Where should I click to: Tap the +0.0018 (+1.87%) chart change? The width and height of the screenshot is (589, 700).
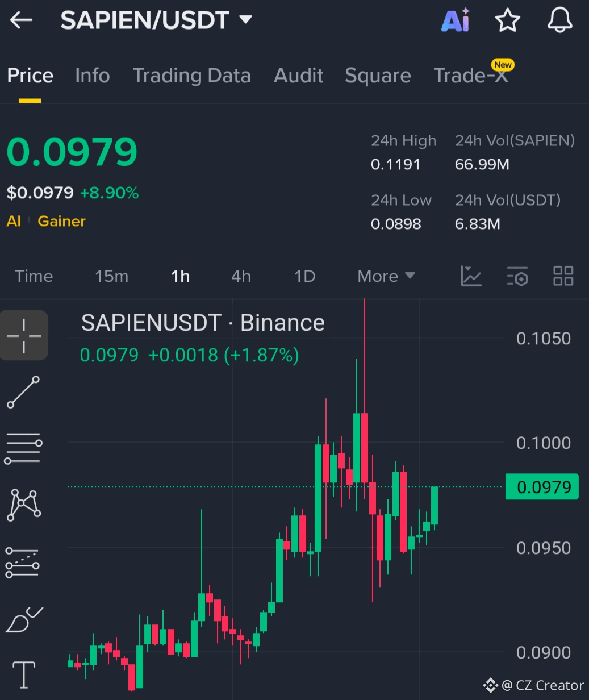[x=223, y=355]
